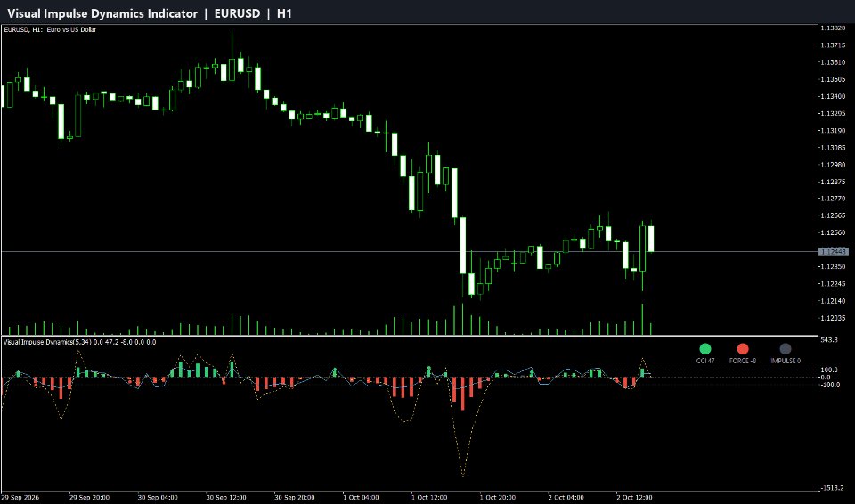Click the Visual Impulse Dynamics Indicator title

[102, 13]
